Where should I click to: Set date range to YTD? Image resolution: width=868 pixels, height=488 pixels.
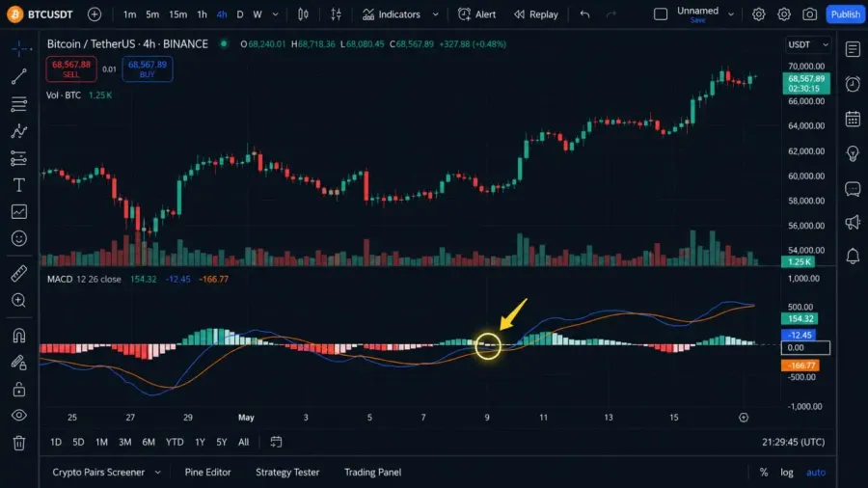click(x=175, y=442)
